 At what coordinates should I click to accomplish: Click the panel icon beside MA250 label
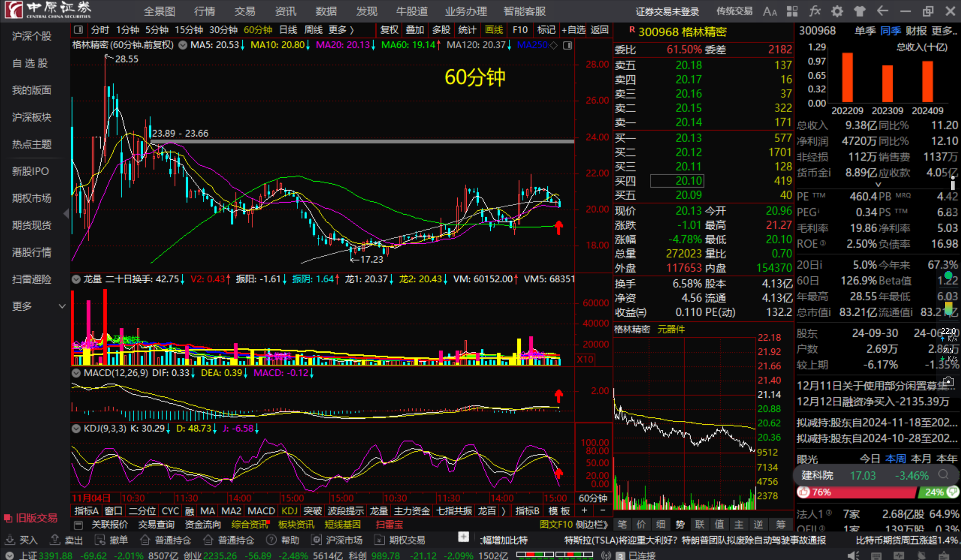pyautogui.click(x=567, y=46)
